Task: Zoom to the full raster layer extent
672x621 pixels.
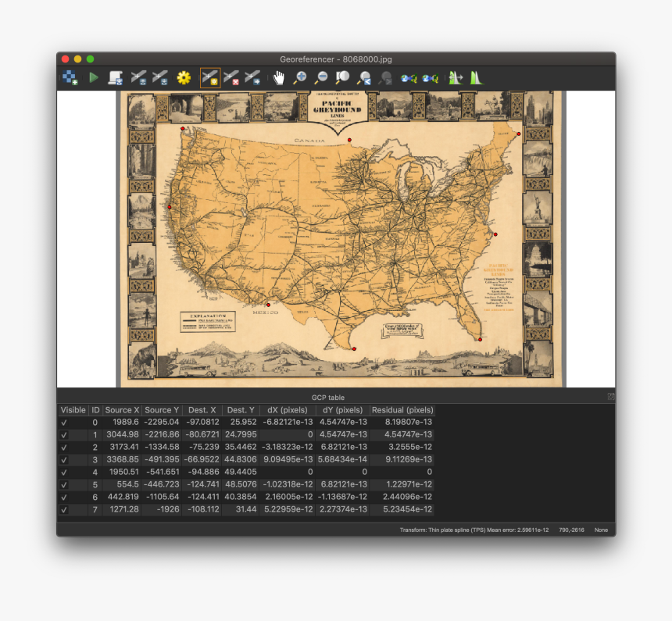Action: click(x=342, y=77)
